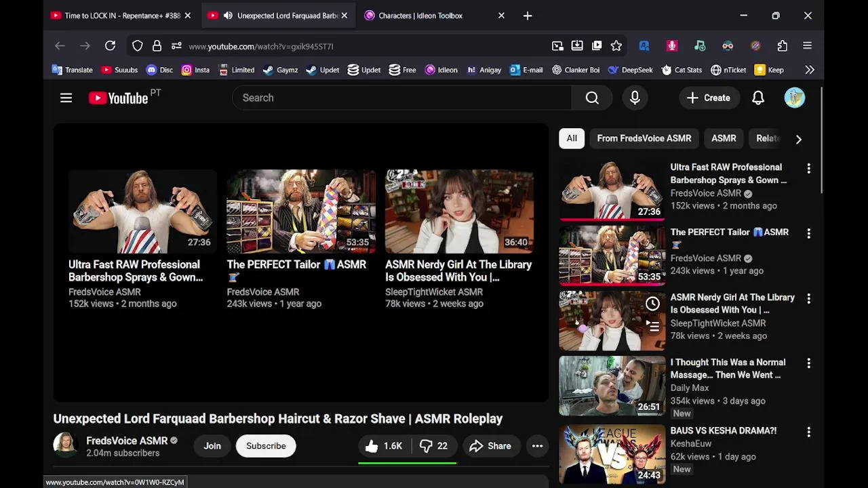Open Clanker Boi bookmark
The image size is (868, 488).
coord(576,70)
